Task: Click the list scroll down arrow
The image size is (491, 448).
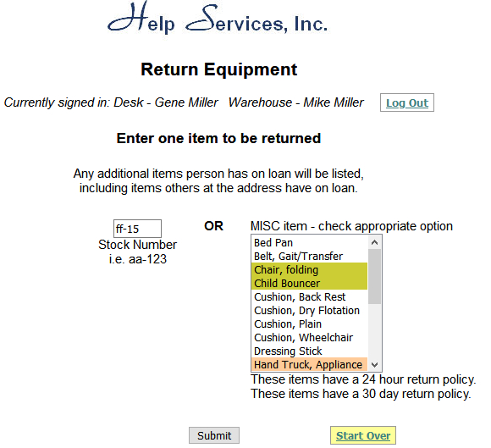Action: (x=374, y=365)
